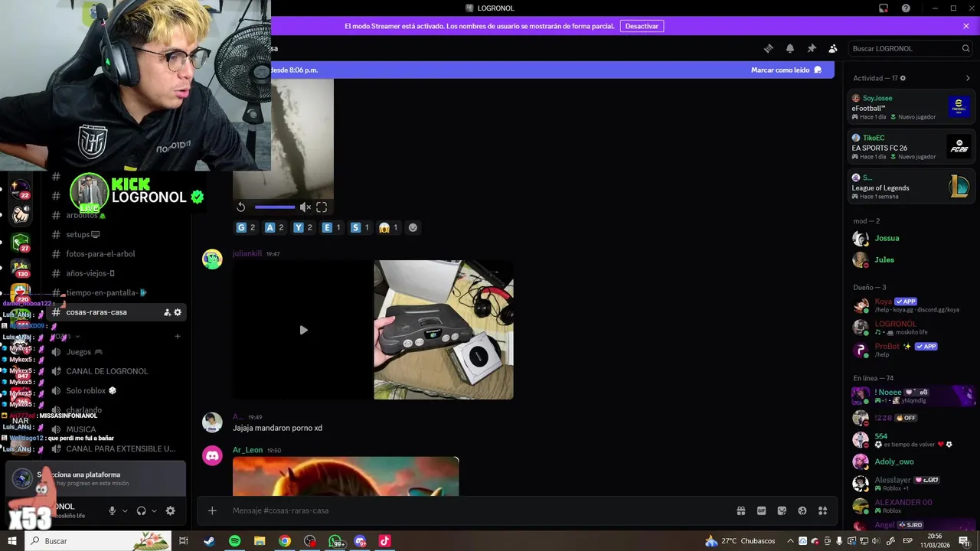The width and height of the screenshot is (980, 551).
Task: Open microphone input options dropdown arrow
Action: click(125, 511)
